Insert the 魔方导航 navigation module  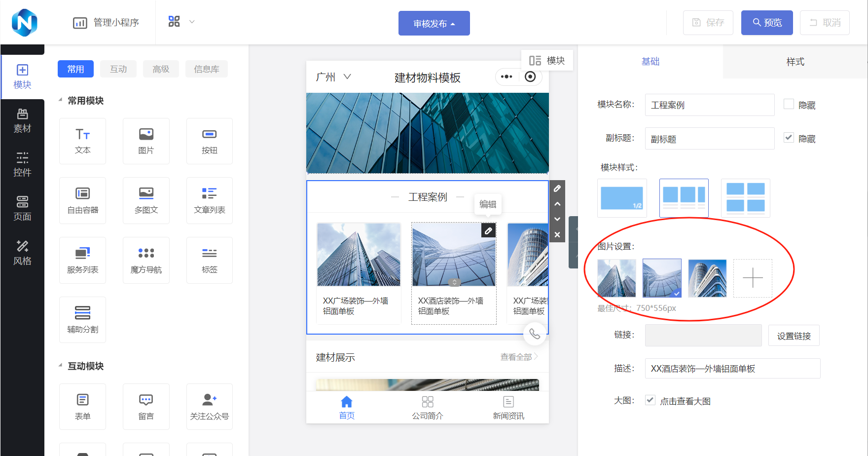(146, 260)
